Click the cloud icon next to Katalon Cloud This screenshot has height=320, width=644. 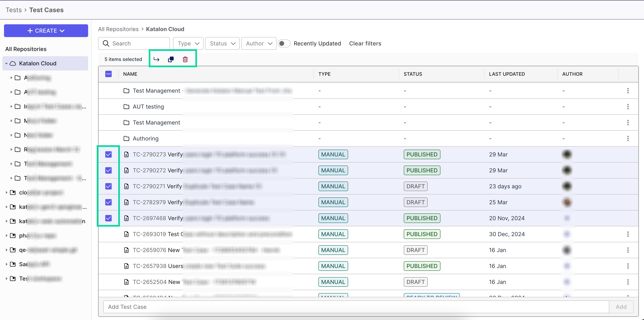(x=13, y=63)
